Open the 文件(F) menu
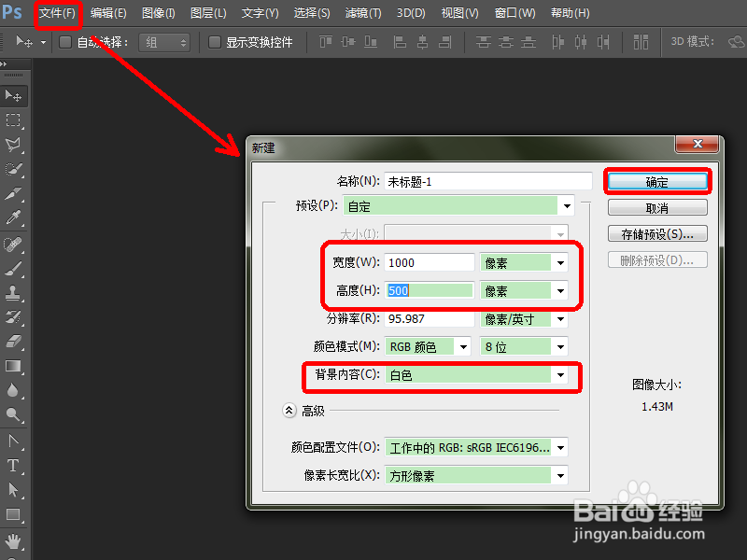 57,13
